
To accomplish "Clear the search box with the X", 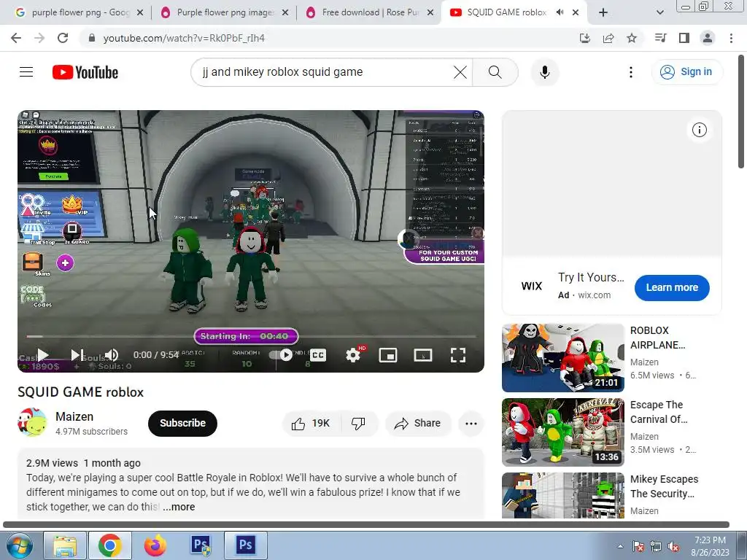I will (x=460, y=72).
